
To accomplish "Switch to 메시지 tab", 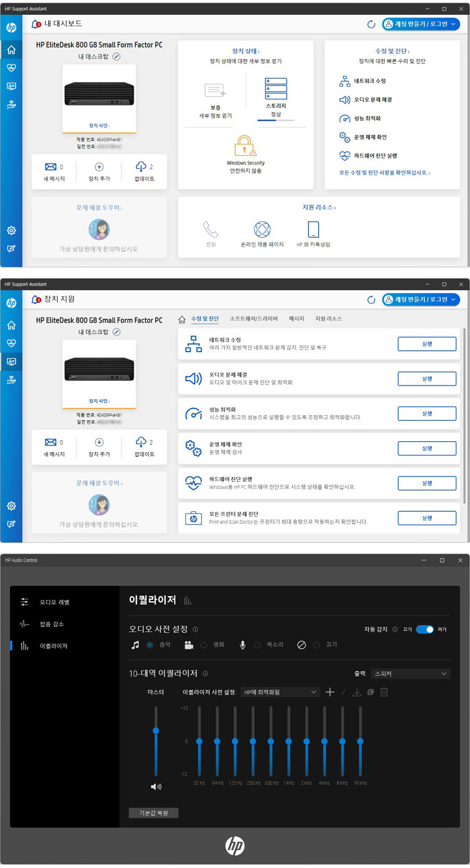I will 296,318.
